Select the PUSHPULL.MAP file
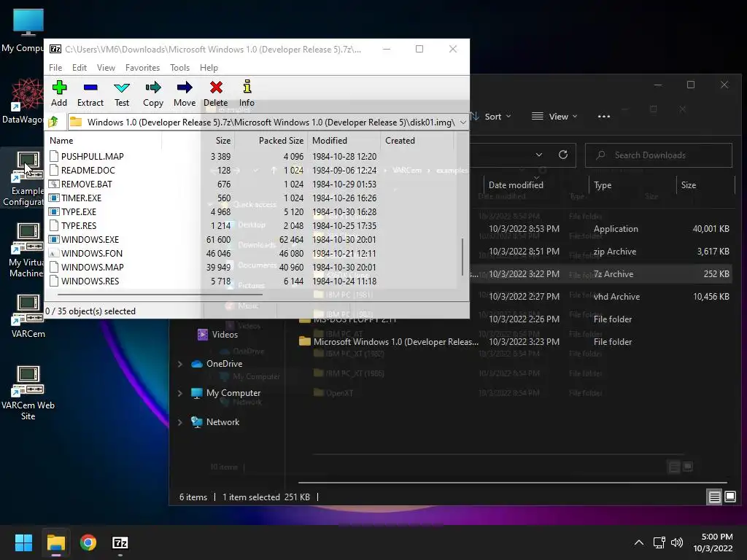The image size is (747, 560). point(92,156)
